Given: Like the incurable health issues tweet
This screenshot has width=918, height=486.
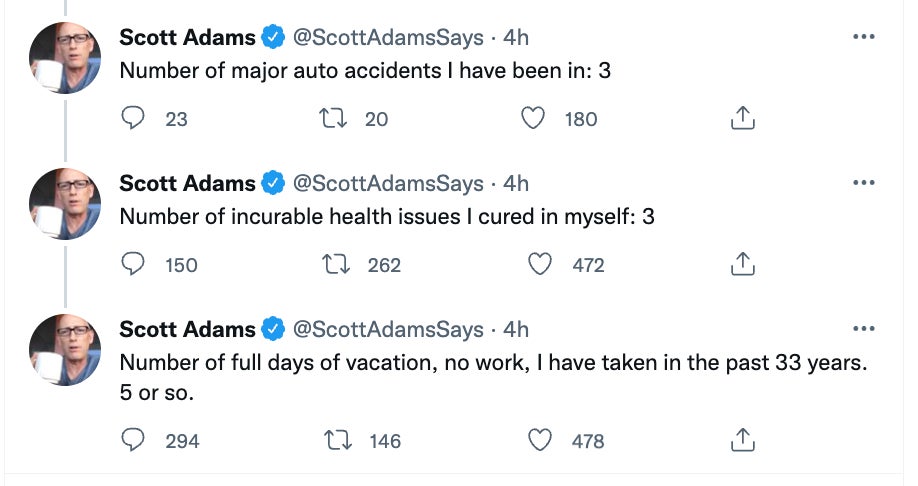Looking at the screenshot, I should click(x=540, y=265).
